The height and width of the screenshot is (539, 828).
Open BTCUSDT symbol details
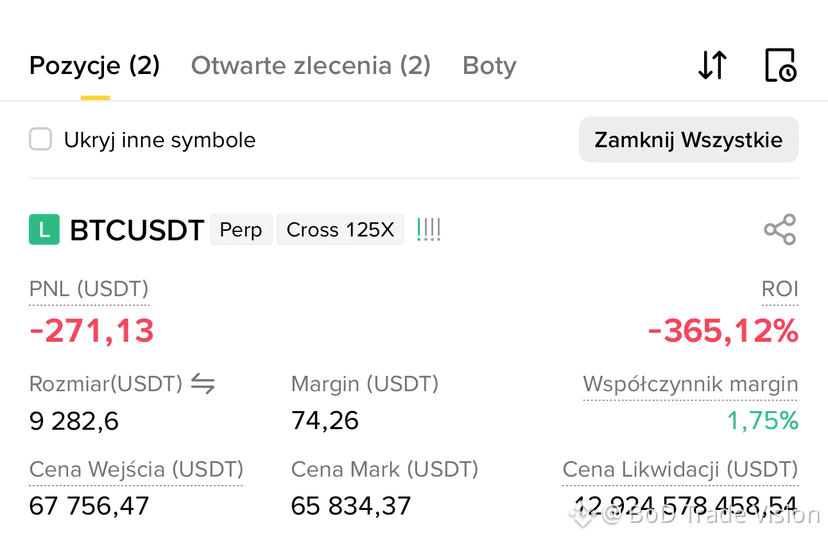(x=137, y=230)
